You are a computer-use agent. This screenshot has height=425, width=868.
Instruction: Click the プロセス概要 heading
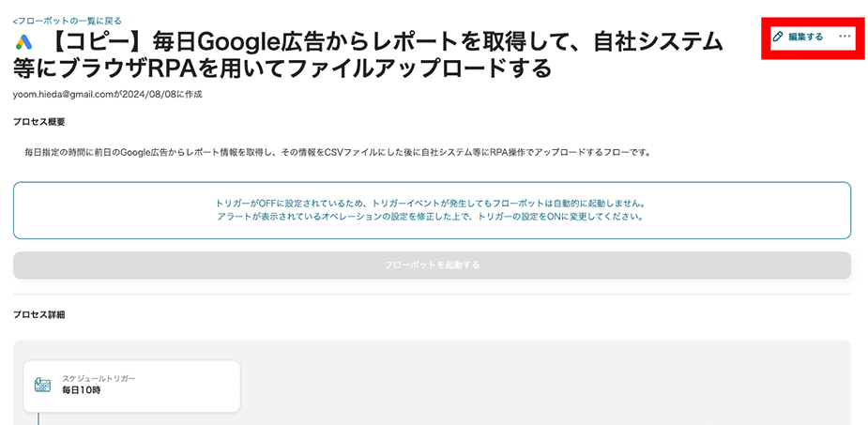tap(38, 122)
